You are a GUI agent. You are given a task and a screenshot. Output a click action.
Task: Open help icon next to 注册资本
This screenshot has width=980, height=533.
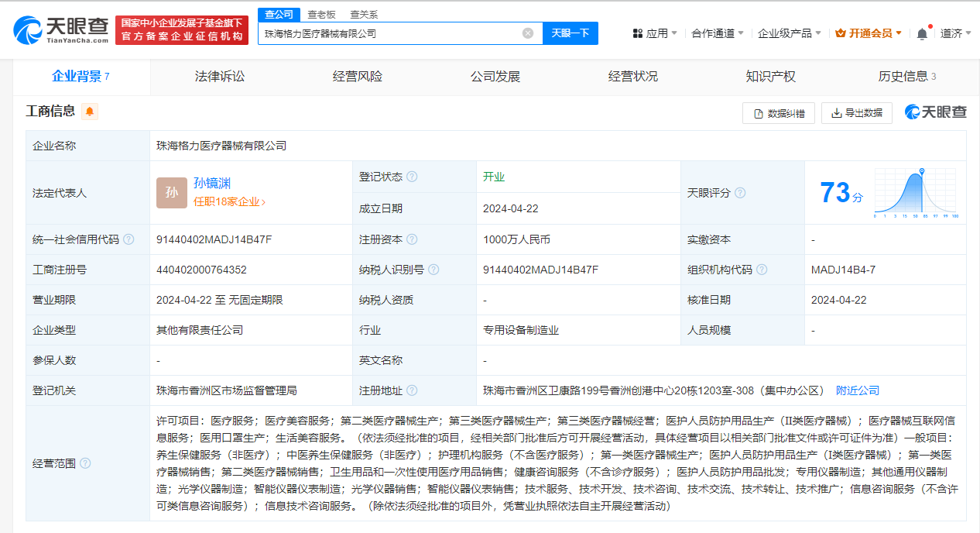[412, 239]
